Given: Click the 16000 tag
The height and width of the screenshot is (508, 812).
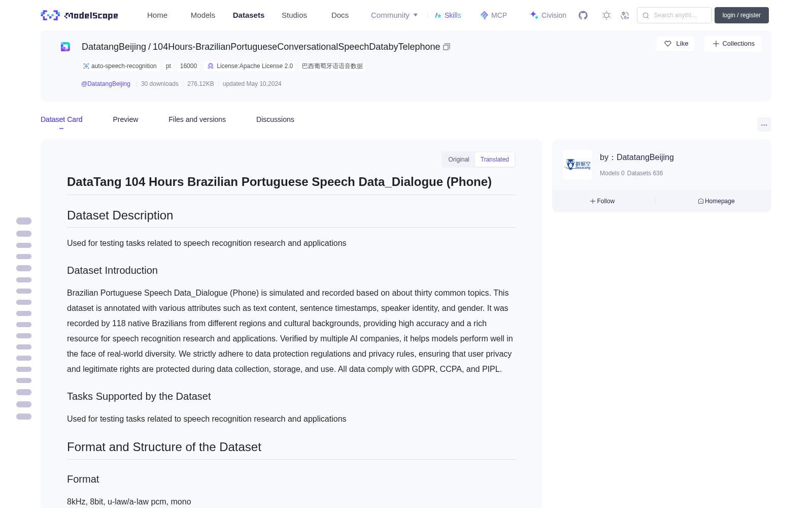Looking at the screenshot, I should pyautogui.click(x=188, y=66).
